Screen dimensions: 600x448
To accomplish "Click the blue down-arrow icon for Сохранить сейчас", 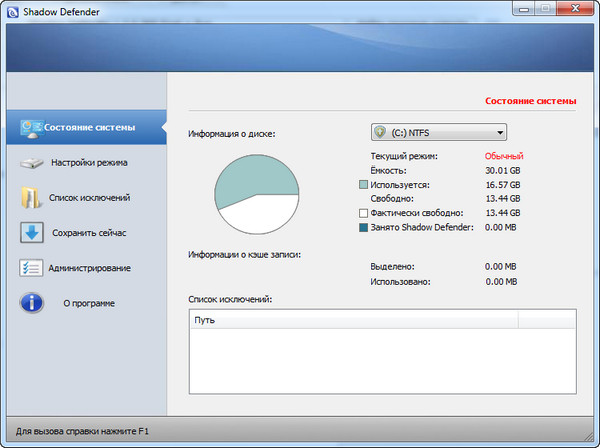I will point(32,233).
